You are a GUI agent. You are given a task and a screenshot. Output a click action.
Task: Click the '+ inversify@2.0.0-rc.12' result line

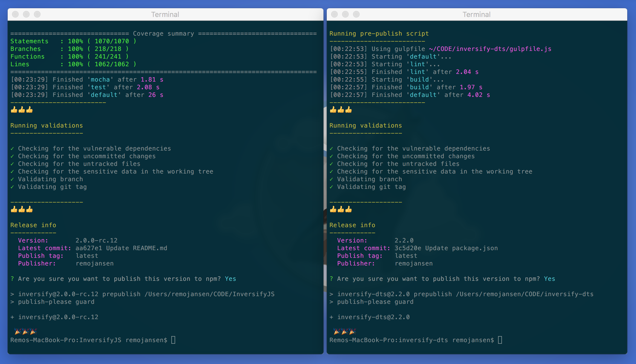(x=54, y=317)
